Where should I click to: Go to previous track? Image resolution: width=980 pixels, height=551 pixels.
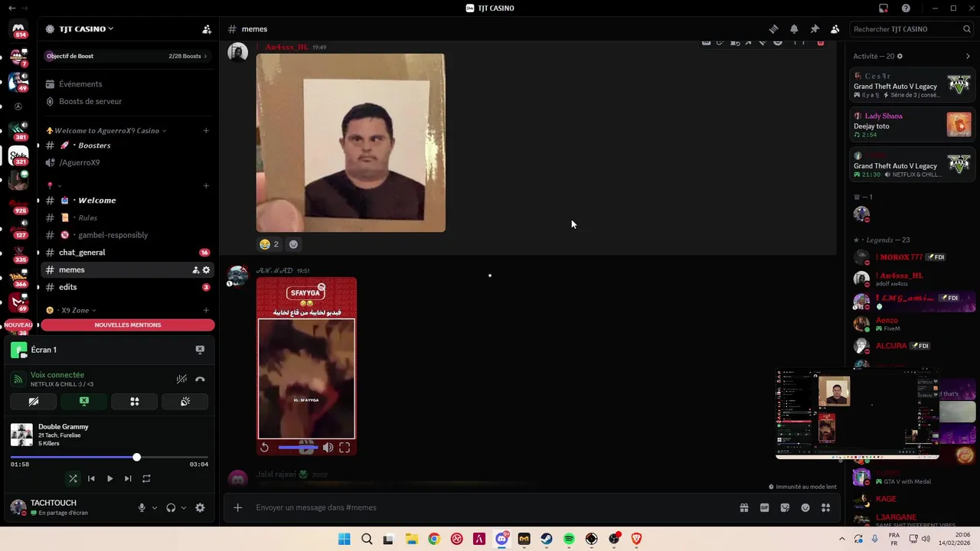(x=91, y=478)
